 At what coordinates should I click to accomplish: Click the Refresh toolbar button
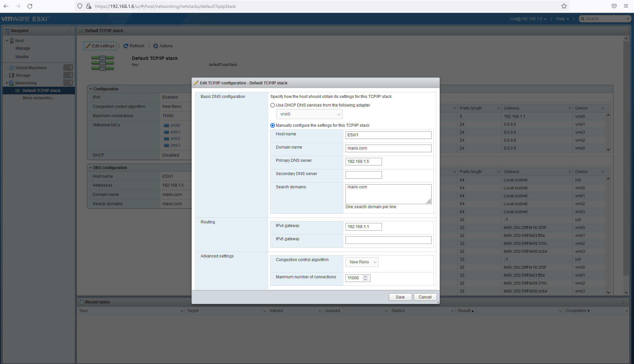pos(134,46)
